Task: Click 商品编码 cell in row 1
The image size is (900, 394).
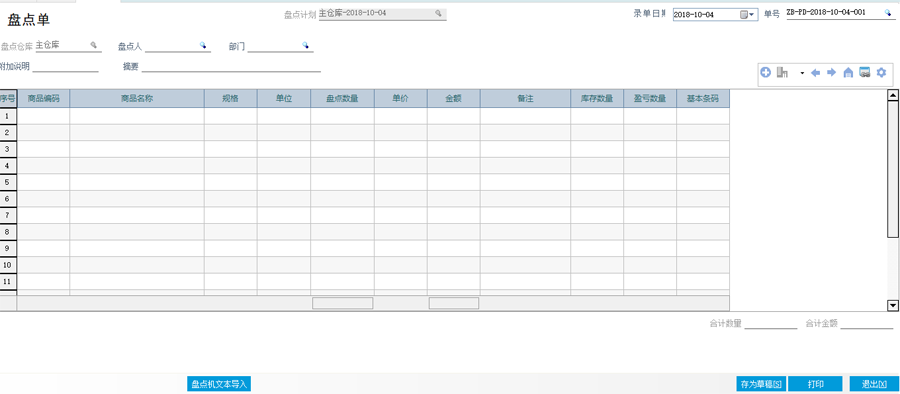Action: click(x=44, y=116)
